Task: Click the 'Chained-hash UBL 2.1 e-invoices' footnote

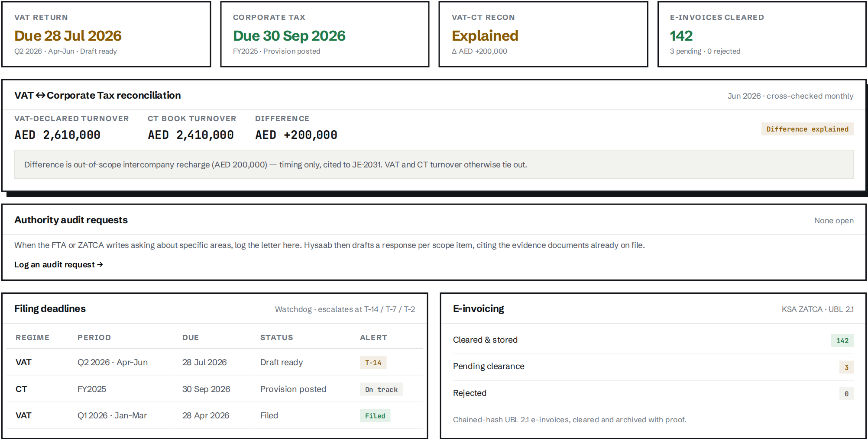Action: pyautogui.click(x=570, y=420)
